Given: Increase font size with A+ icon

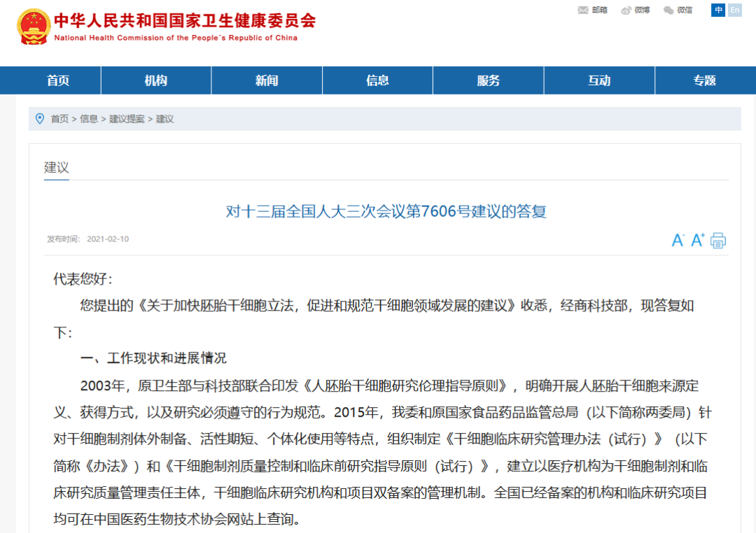Looking at the screenshot, I should click(x=698, y=239).
